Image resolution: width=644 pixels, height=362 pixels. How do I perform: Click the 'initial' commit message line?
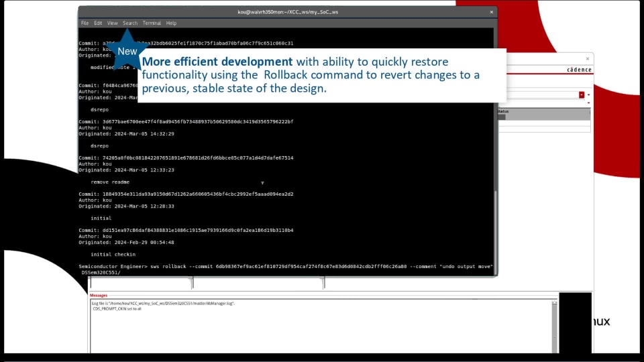click(101, 219)
